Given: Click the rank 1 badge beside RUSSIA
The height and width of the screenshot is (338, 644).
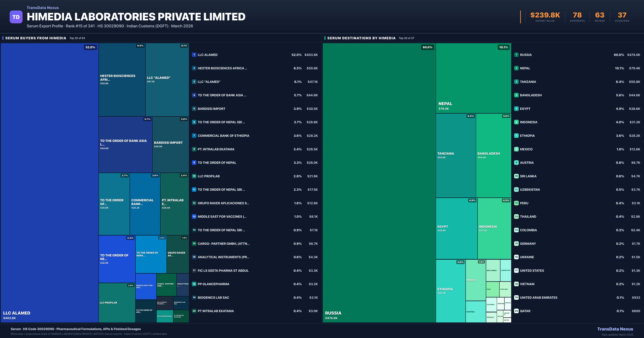Looking at the screenshot, I should point(516,54).
